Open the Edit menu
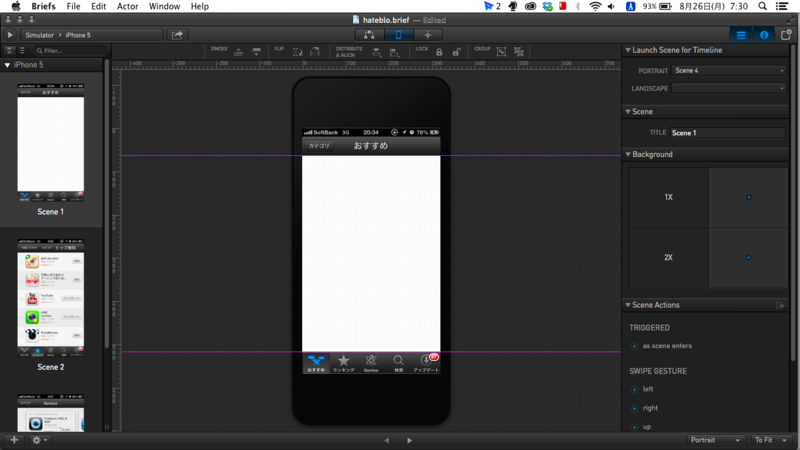 click(98, 6)
